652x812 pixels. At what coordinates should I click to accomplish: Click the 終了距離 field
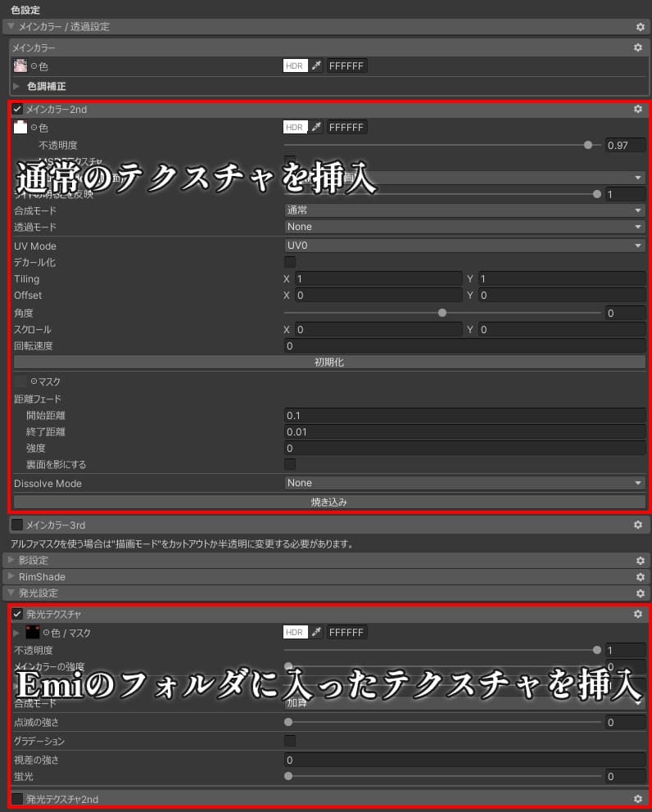coord(465,432)
